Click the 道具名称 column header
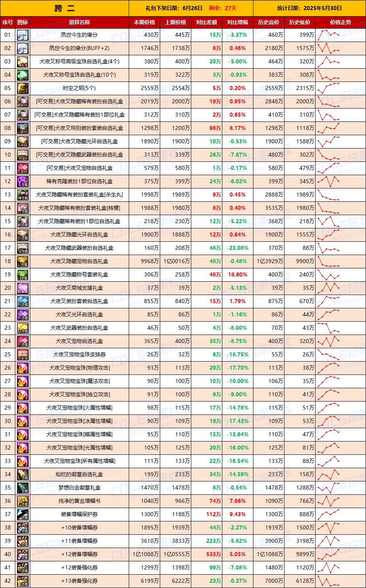This screenshot has width=366, height=588. [79, 23]
